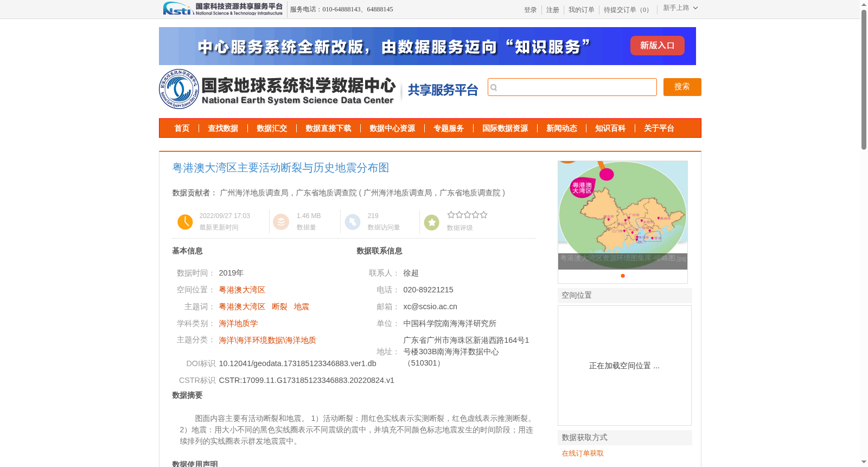Click the data size stack icon
The height and width of the screenshot is (467, 868).
click(x=281, y=222)
